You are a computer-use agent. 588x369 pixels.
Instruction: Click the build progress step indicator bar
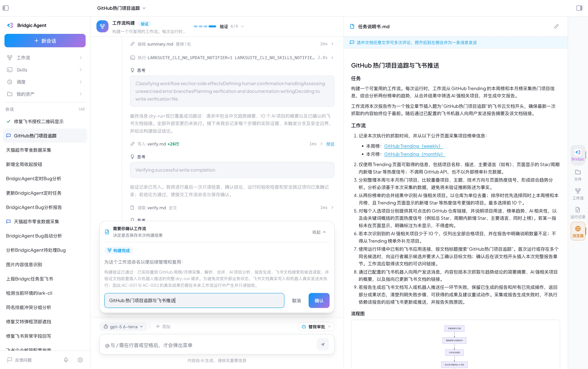[x=205, y=26]
